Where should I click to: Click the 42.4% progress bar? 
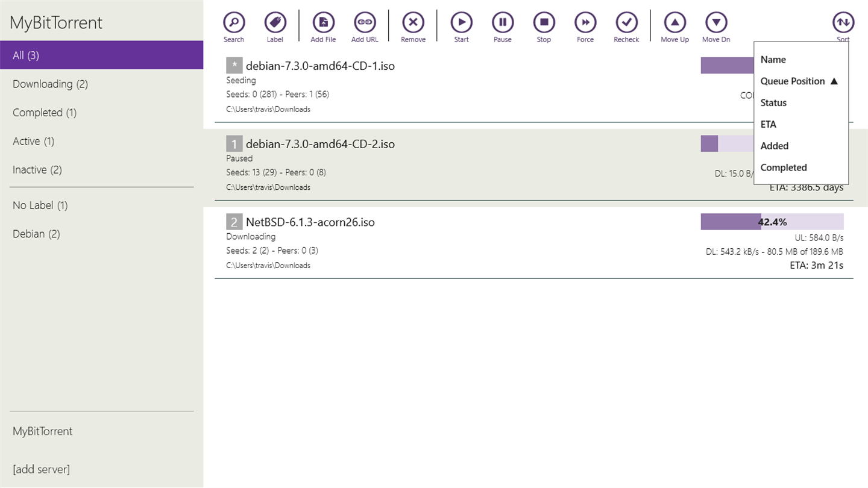772,222
